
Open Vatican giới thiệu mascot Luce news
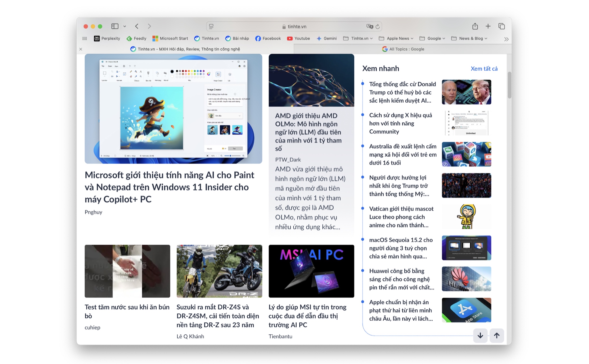401,217
